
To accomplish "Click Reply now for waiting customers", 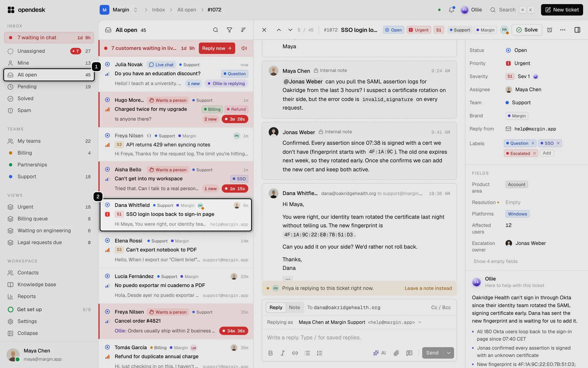I will point(217,48).
